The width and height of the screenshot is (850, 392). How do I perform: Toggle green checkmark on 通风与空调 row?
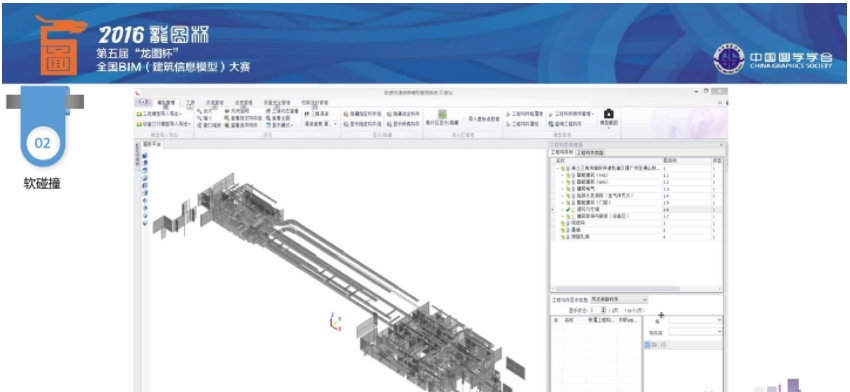pos(568,209)
